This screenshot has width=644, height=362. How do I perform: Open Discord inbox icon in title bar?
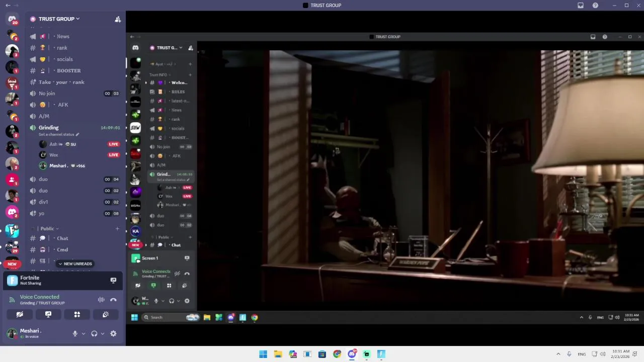coord(581,5)
